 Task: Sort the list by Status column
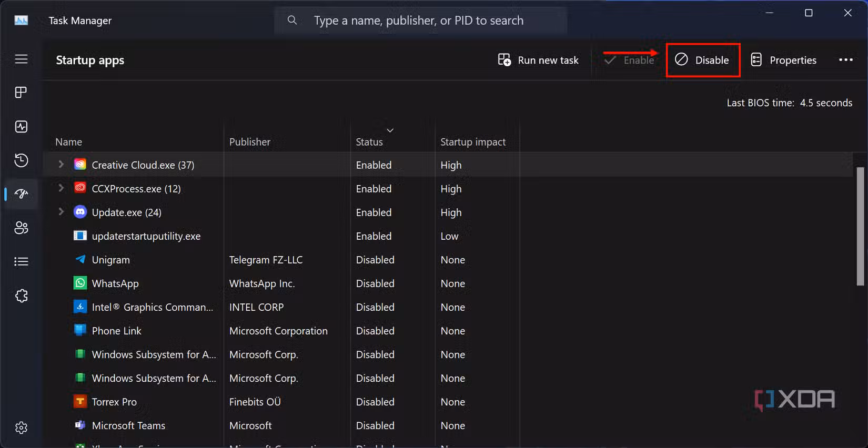(369, 142)
